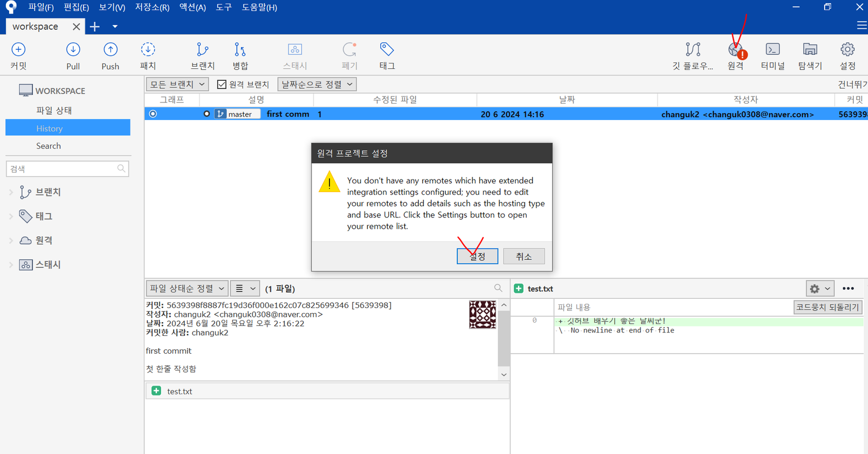Open the tab list dropdown arrow
This screenshot has width=868, height=454.
pyautogui.click(x=114, y=27)
